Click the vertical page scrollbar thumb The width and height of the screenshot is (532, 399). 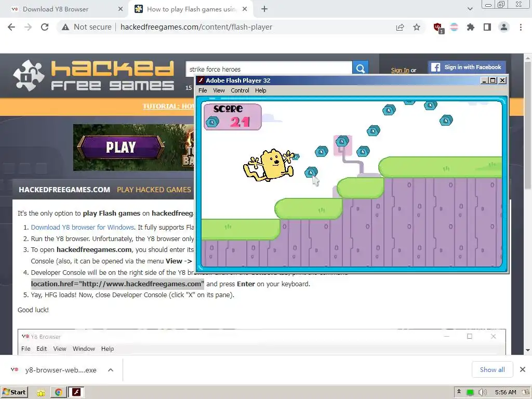tap(528, 126)
